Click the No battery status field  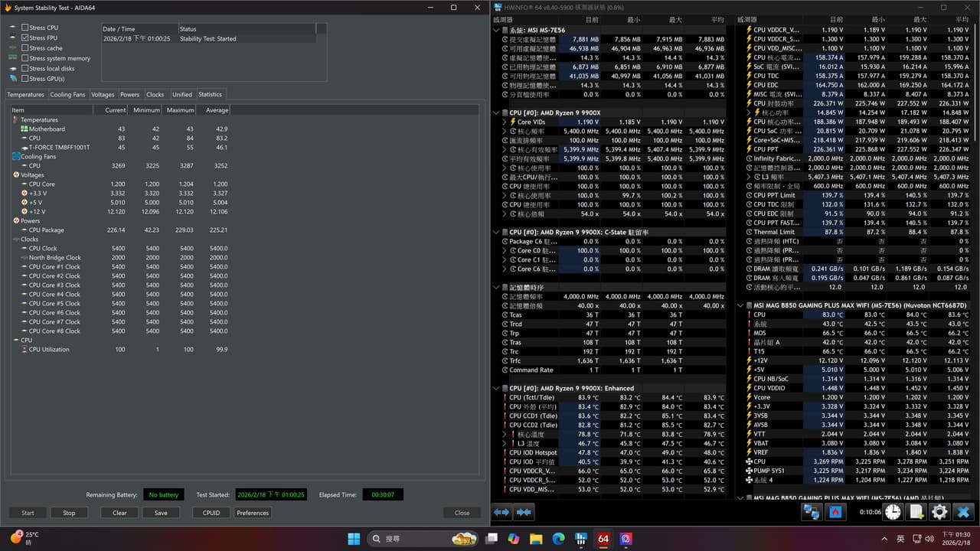pos(164,494)
